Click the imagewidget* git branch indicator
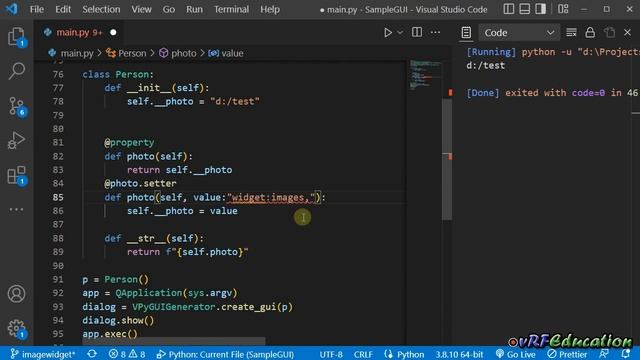 (x=43, y=354)
